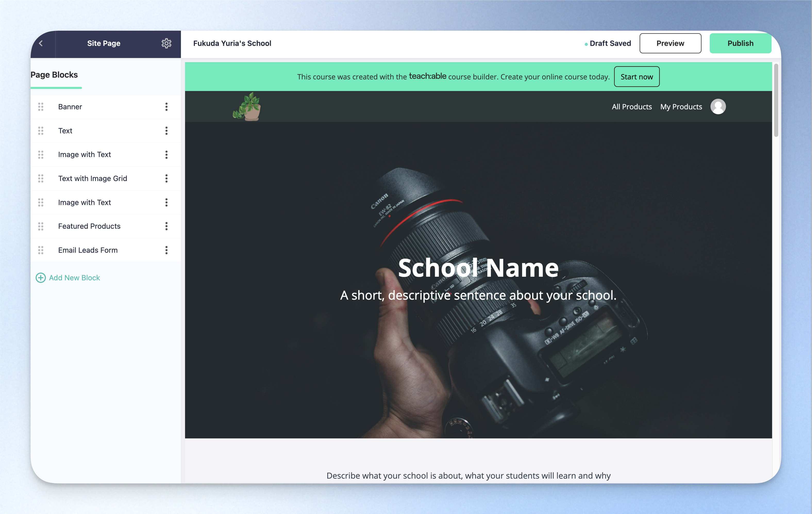
Task: Grab the drag handle for Banner block
Action: coord(41,107)
